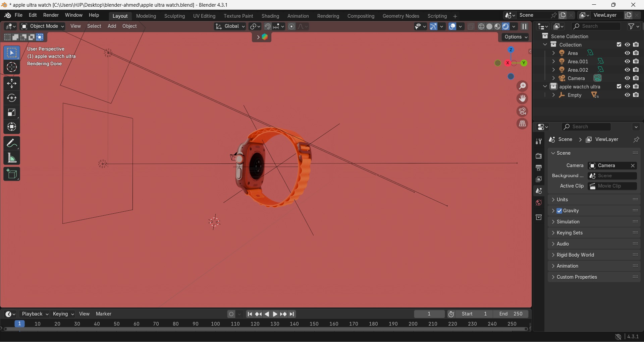
Task: Hide Area.001 light in viewport
Action: pos(627,62)
